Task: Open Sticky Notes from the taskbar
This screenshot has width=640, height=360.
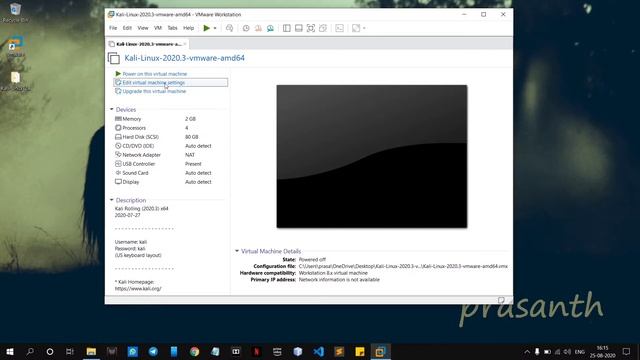Action: (360, 351)
